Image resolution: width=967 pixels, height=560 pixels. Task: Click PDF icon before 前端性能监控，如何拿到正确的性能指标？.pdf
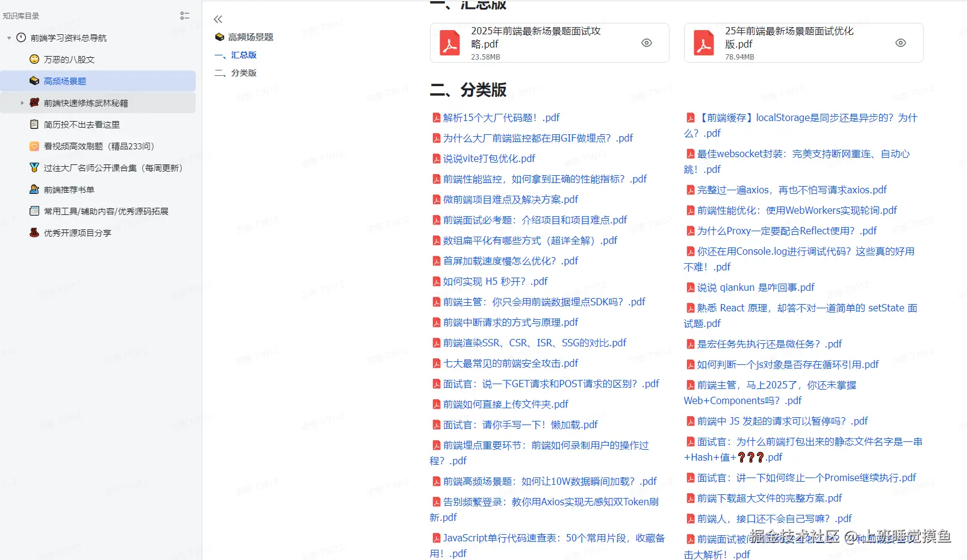[437, 179]
